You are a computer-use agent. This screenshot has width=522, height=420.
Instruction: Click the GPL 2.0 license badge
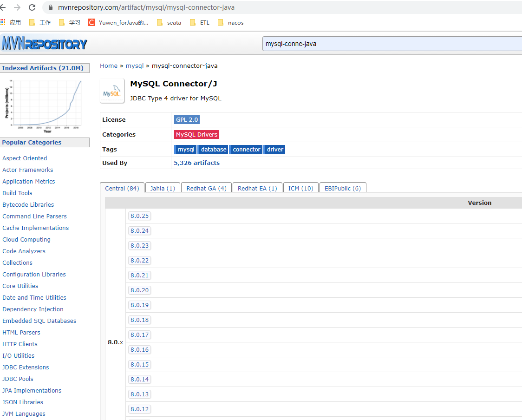(187, 119)
